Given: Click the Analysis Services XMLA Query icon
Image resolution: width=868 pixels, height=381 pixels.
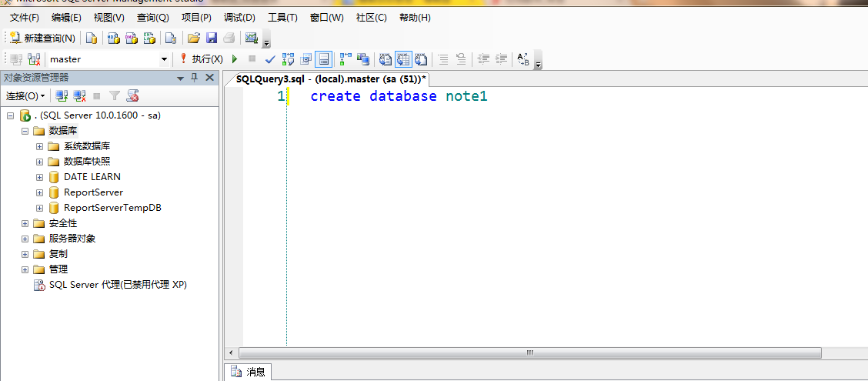Looking at the screenshot, I should [x=149, y=38].
